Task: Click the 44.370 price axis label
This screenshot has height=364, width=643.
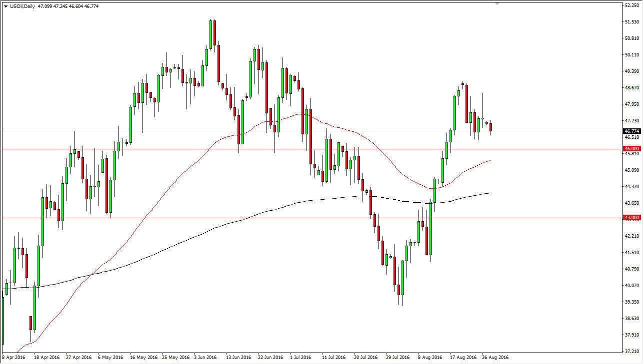Action: coord(632,187)
